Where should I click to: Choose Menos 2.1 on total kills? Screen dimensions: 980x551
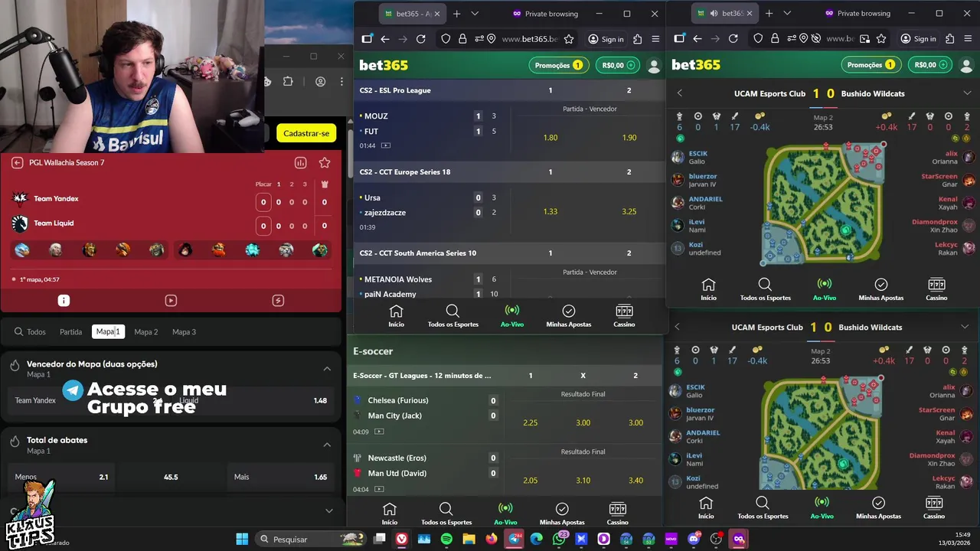(x=61, y=477)
